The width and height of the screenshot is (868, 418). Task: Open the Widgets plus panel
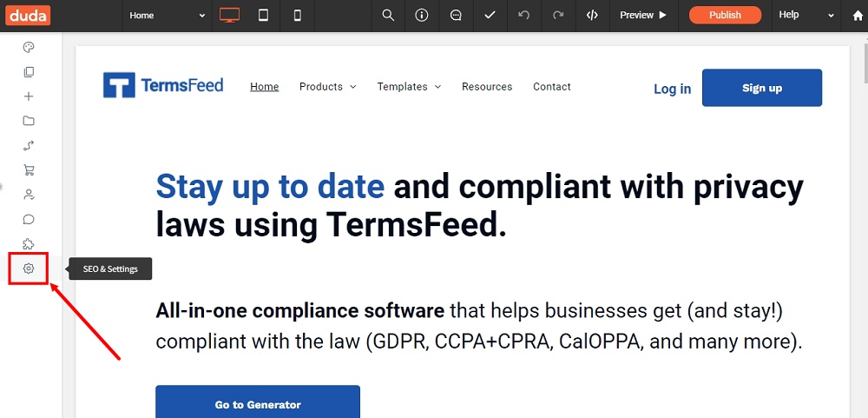[x=29, y=96]
